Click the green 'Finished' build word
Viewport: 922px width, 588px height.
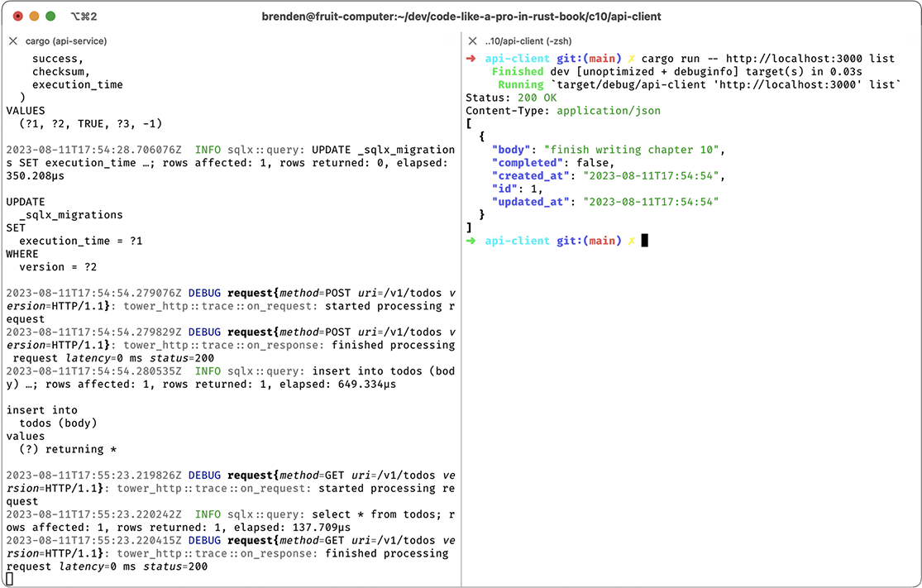(x=518, y=72)
